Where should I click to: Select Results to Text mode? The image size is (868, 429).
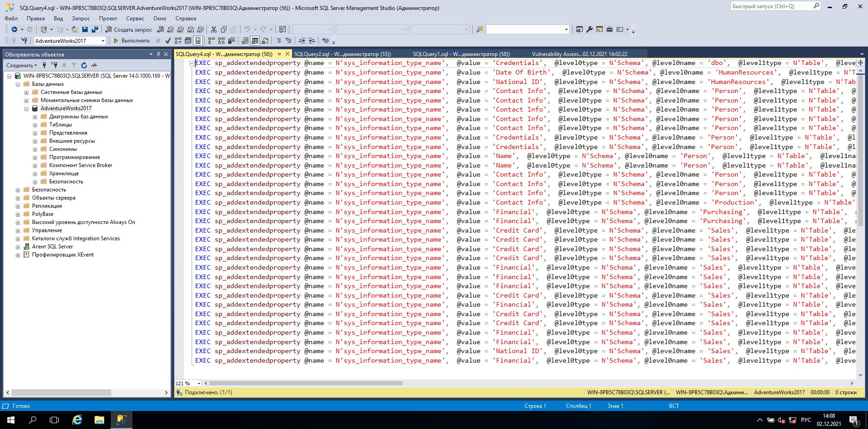click(x=245, y=41)
